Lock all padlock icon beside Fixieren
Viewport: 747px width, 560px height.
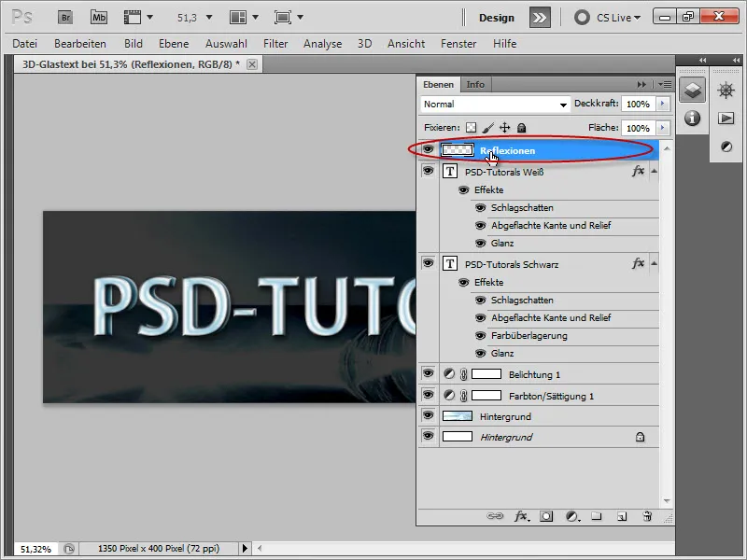(522, 128)
